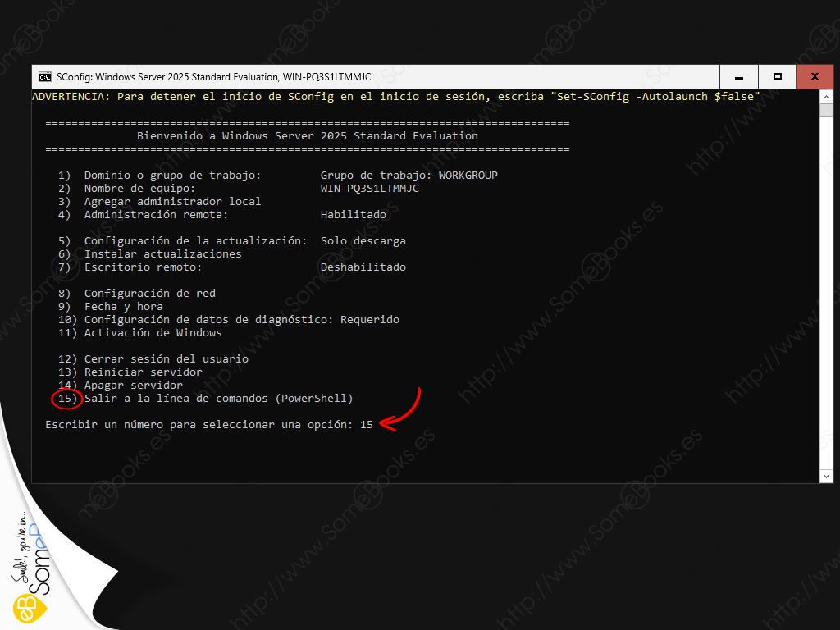Click the option number input prompt
The image size is (840, 630).
point(366,424)
